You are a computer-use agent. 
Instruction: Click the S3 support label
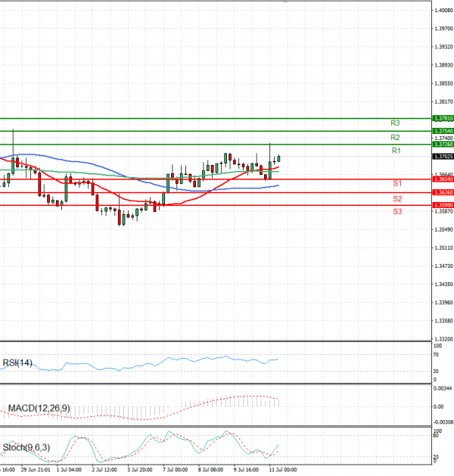[x=397, y=212]
